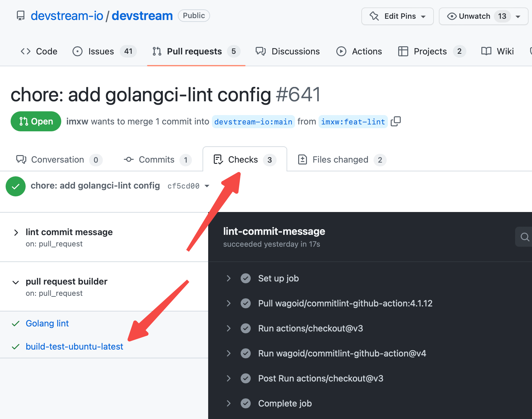The image size is (532, 419).
Task: Click the green success check beside commit cf5cd00
Action: pos(16,186)
